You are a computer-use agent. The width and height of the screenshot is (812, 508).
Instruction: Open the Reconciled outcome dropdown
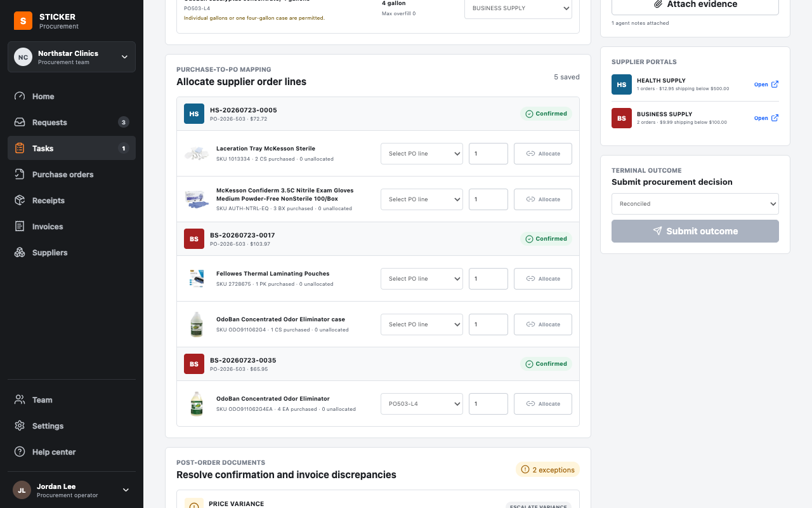coord(695,204)
